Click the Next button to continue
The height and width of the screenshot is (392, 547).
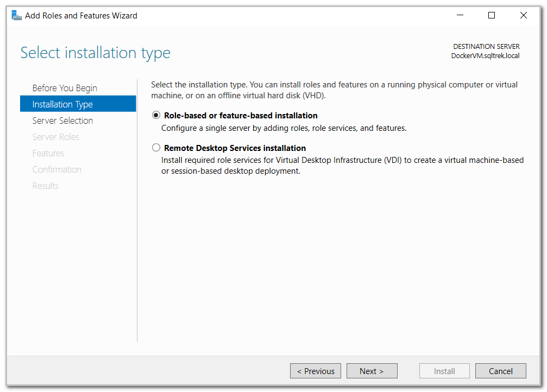[372, 371]
